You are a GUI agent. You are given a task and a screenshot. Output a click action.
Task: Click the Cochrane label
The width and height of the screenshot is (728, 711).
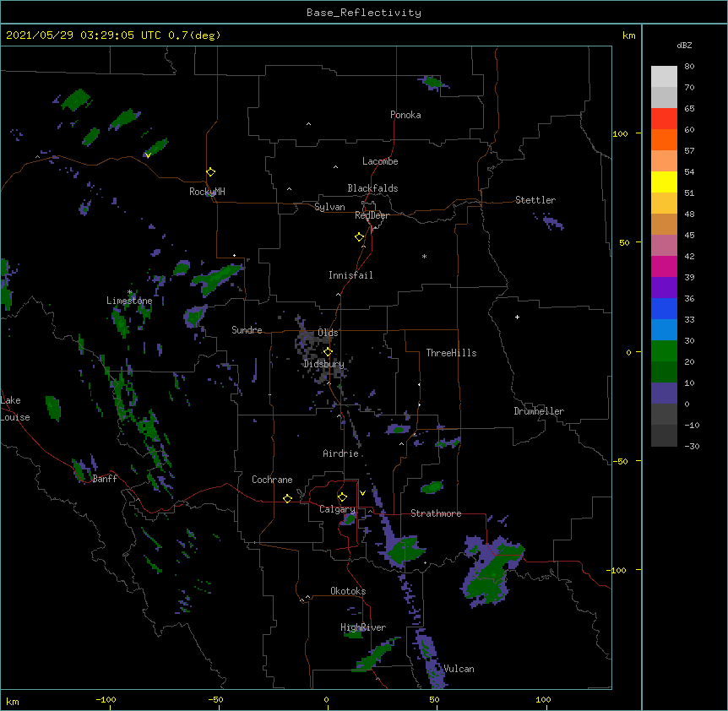[272, 480]
